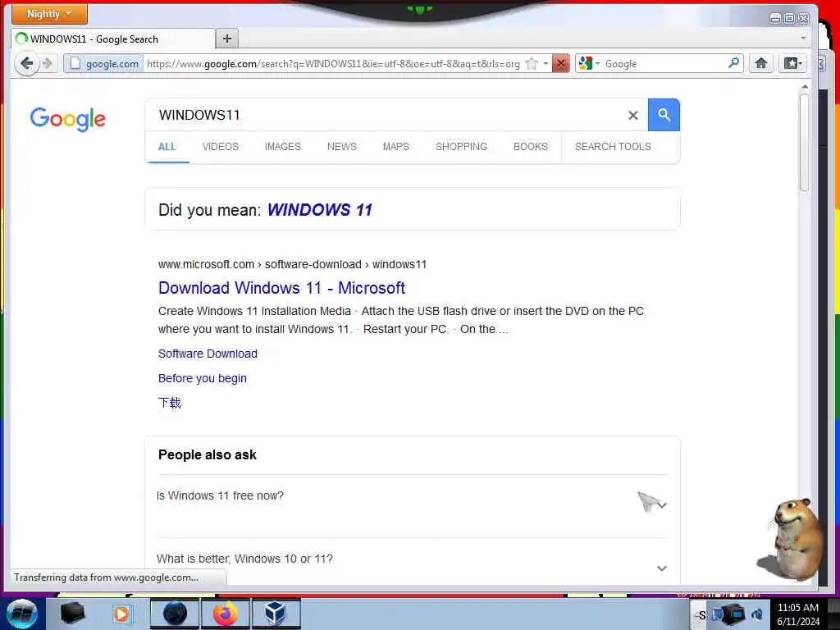Open the Before you begin sitelink
840x630 pixels.
[x=203, y=378]
